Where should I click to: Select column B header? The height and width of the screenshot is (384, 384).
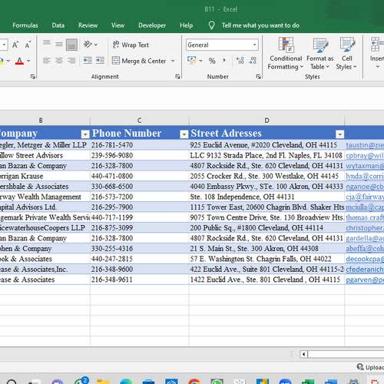point(41,120)
